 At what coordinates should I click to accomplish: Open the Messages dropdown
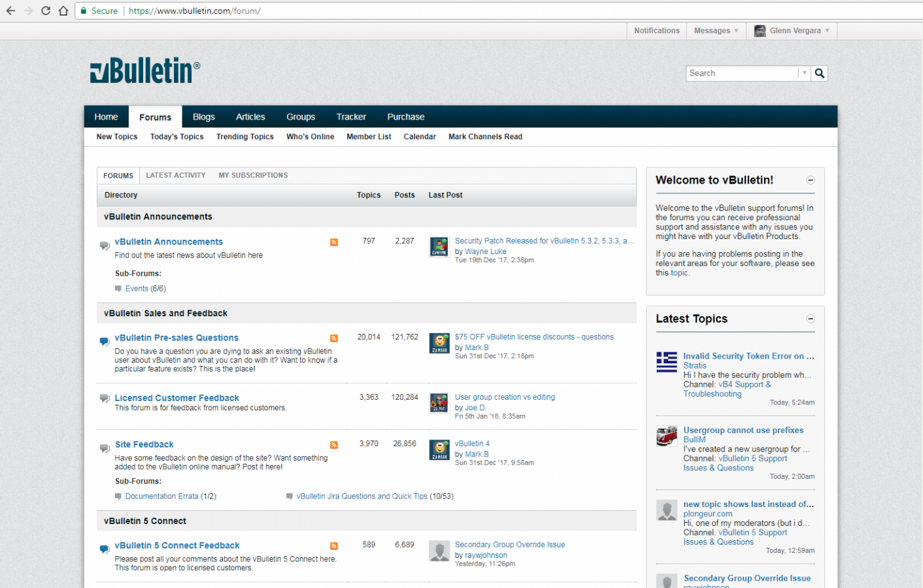click(x=716, y=31)
